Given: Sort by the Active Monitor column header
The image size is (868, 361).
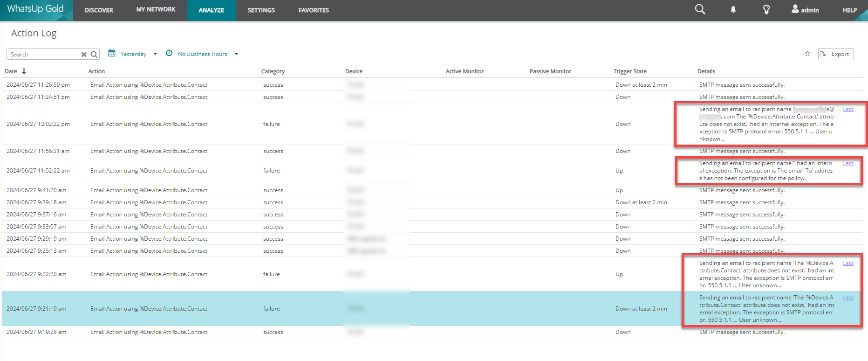Looking at the screenshot, I should click(465, 71).
